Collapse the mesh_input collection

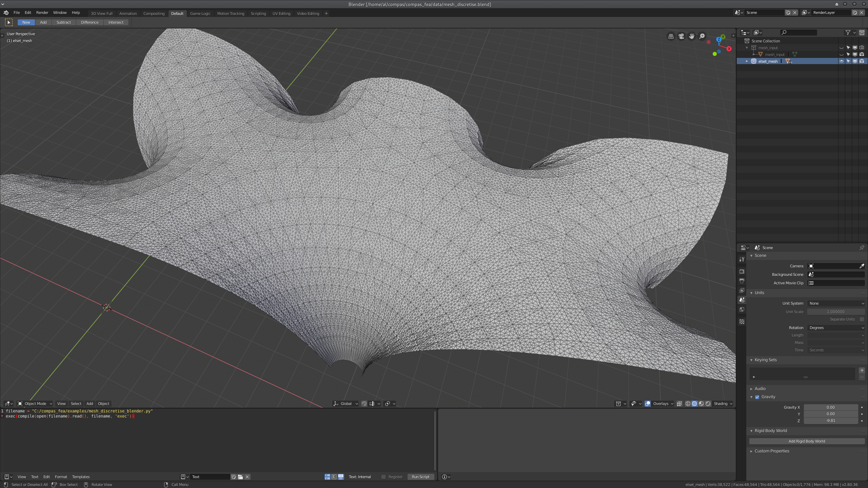(747, 48)
